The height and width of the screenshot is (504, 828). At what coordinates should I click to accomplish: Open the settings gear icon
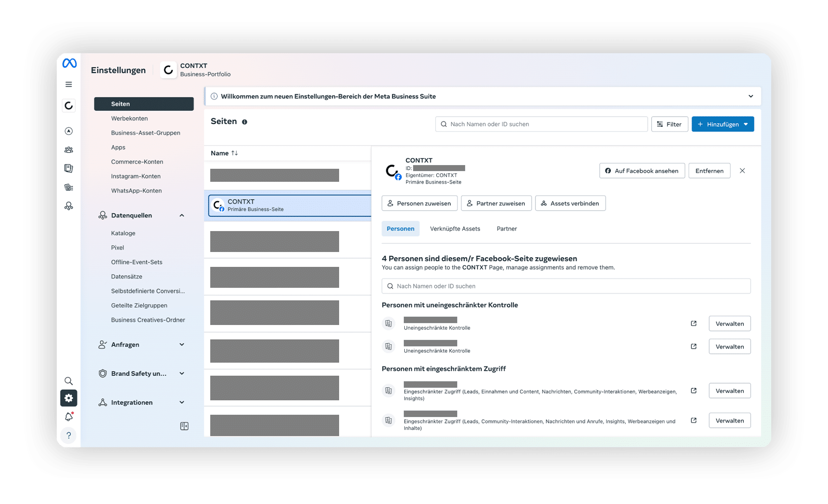point(69,398)
